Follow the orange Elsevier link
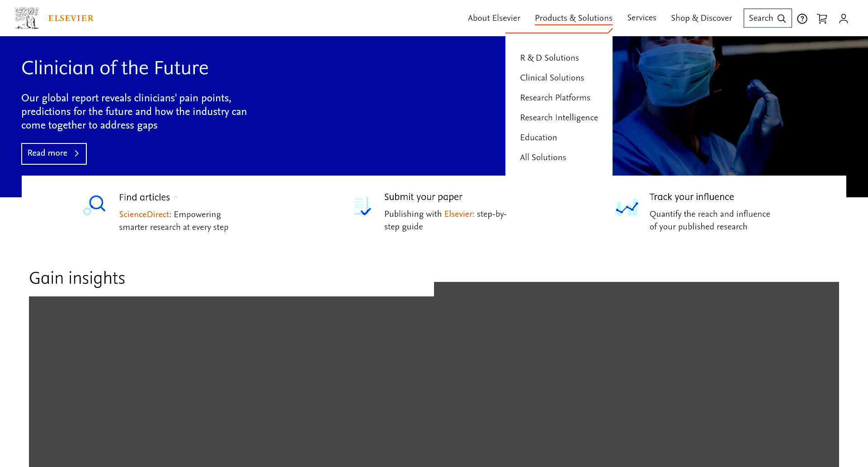 (458, 214)
